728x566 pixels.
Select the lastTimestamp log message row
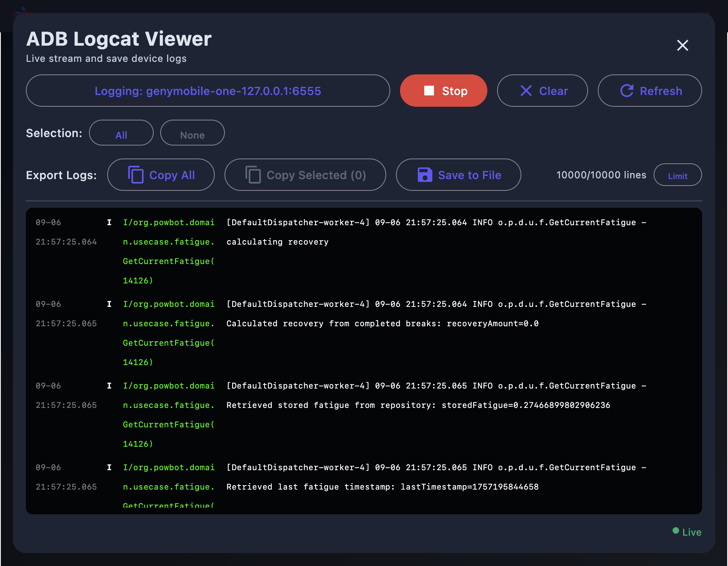(x=382, y=487)
